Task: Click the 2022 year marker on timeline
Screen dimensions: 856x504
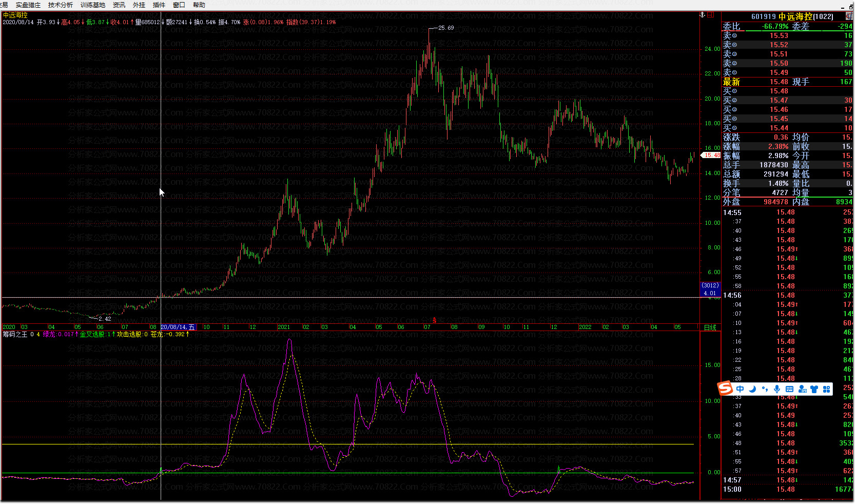Action: tap(585, 327)
